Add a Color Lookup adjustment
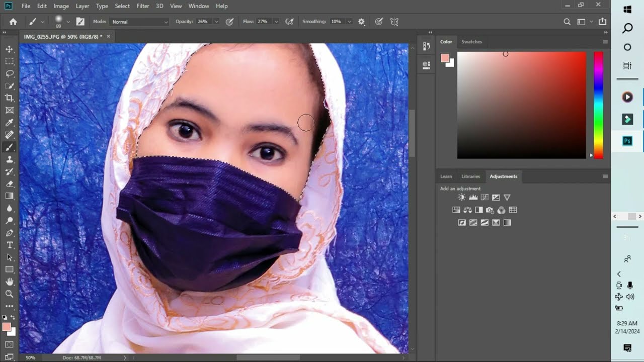This screenshot has width=644, height=362. point(513,210)
